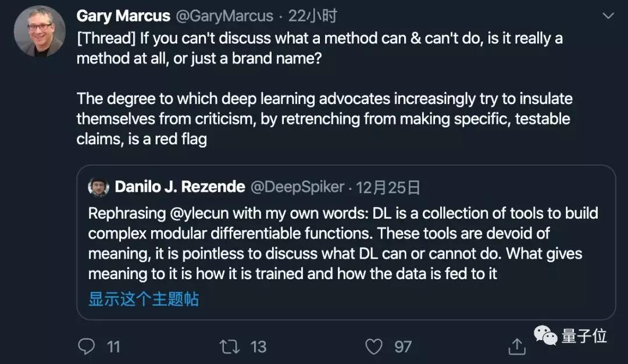Screen dimensions: 628x364
Task: Click the reply speech bubble icon
Action: pos(87,347)
